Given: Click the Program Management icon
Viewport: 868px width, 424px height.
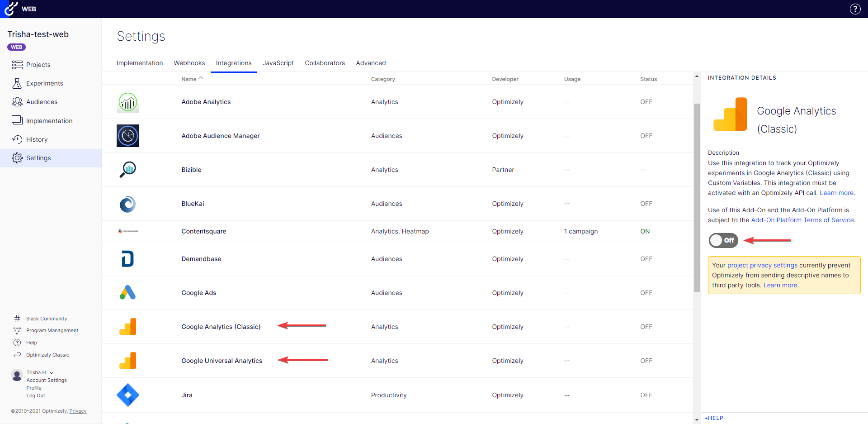Looking at the screenshot, I should tap(17, 330).
